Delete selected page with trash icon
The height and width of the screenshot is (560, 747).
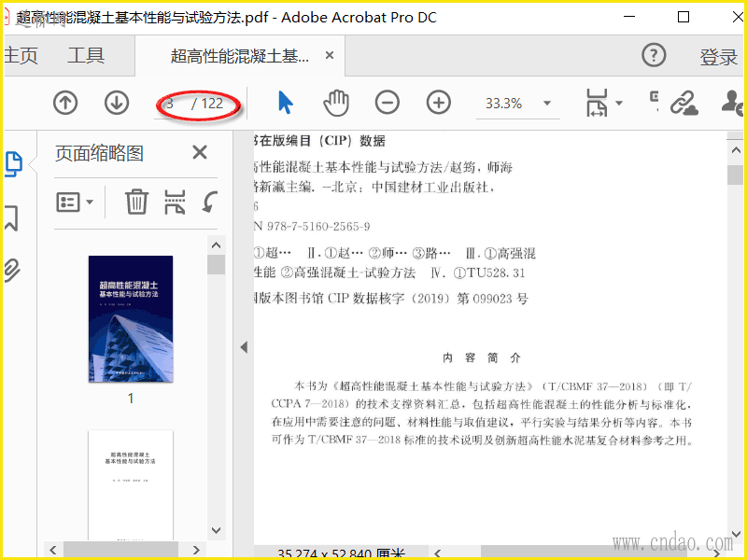[x=136, y=202]
